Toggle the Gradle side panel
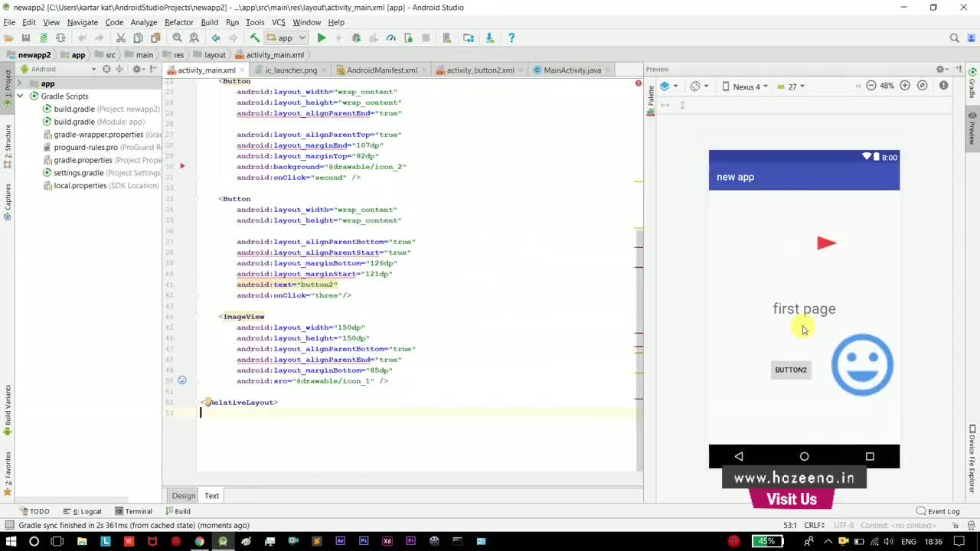980x551 pixels. pos(972,83)
